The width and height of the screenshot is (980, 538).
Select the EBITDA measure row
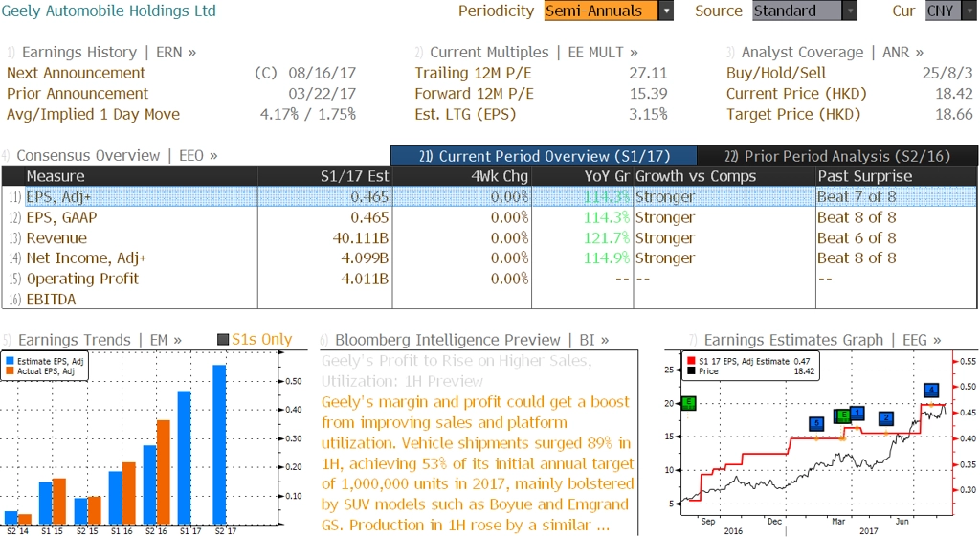tap(489, 300)
